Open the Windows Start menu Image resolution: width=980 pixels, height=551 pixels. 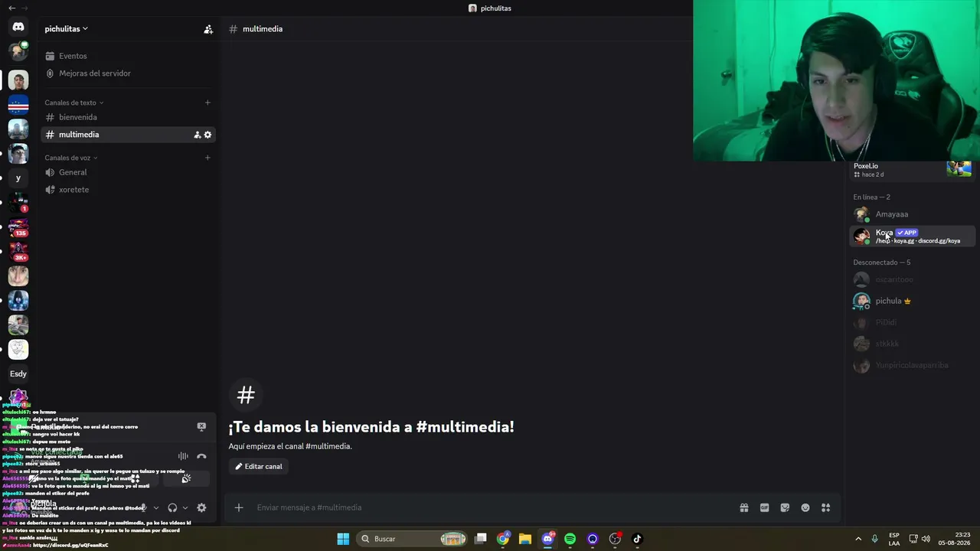(x=343, y=539)
